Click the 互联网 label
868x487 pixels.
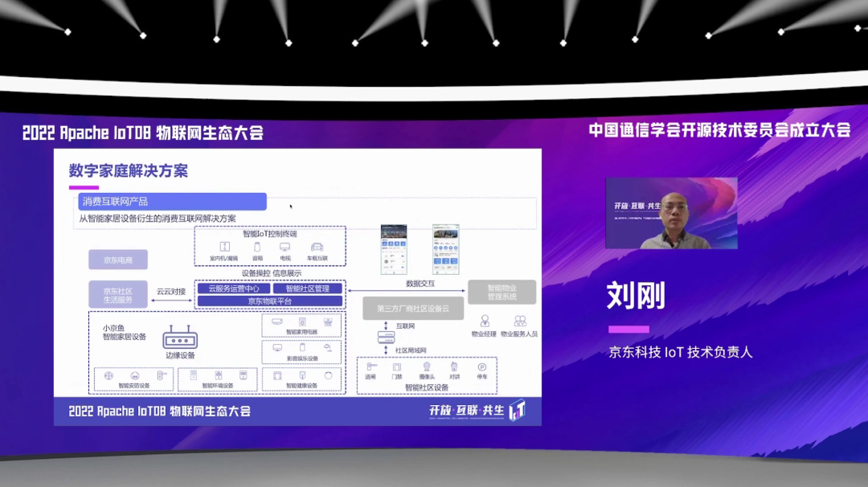tap(405, 326)
